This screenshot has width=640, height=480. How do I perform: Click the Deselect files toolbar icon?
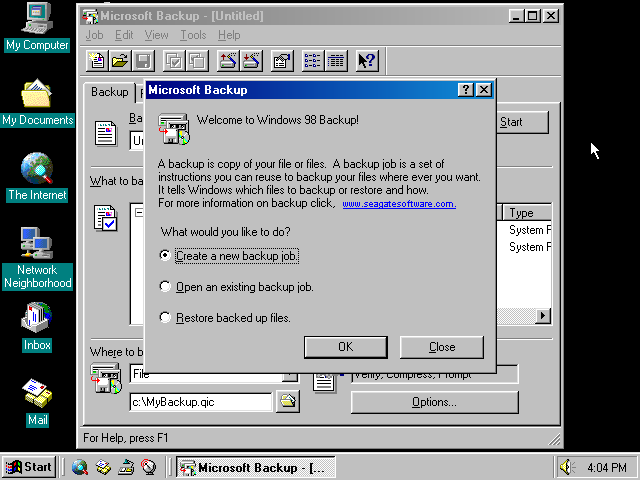point(198,61)
